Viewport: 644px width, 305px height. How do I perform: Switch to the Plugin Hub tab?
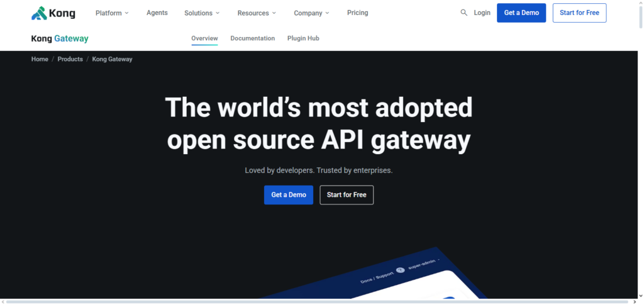coord(303,38)
